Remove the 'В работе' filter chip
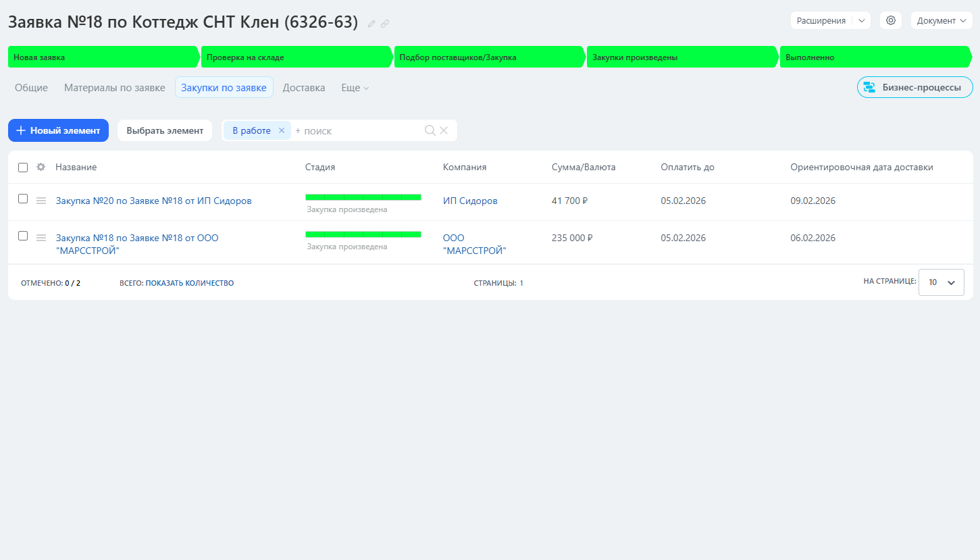The image size is (980, 560). [282, 130]
